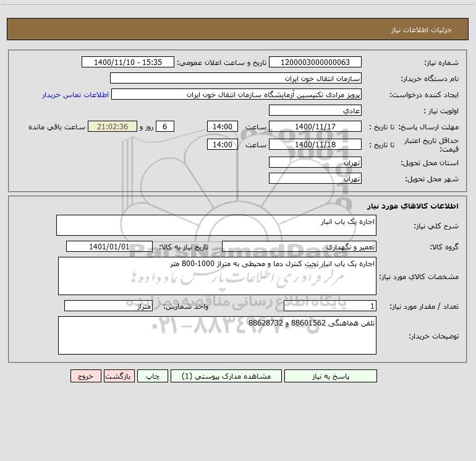Image resolution: width=476 pixels, height=461 pixels.
Task: Click the label واحد شمارش
Action: (186, 307)
